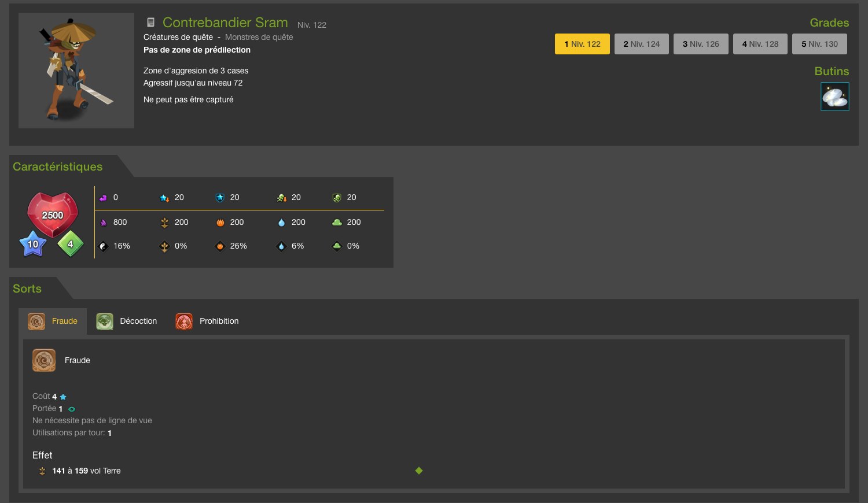
Task: Click the green eye icon beside Portée
Action: [x=72, y=409]
